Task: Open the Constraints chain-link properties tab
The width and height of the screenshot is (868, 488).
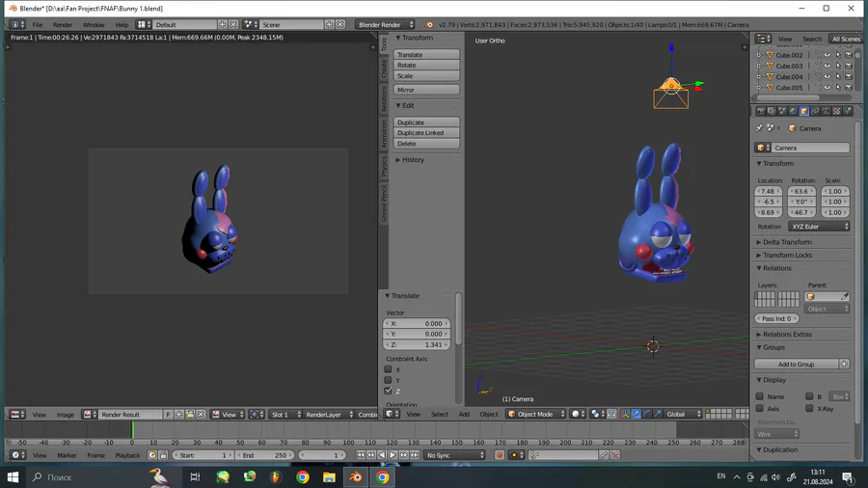Action: pyautogui.click(x=815, y=111)
